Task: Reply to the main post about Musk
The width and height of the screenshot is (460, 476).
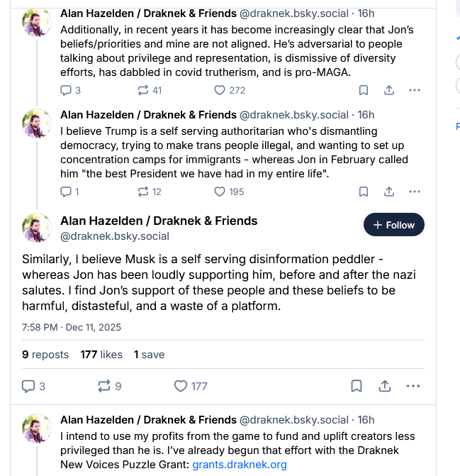Action: pos(29,386)
